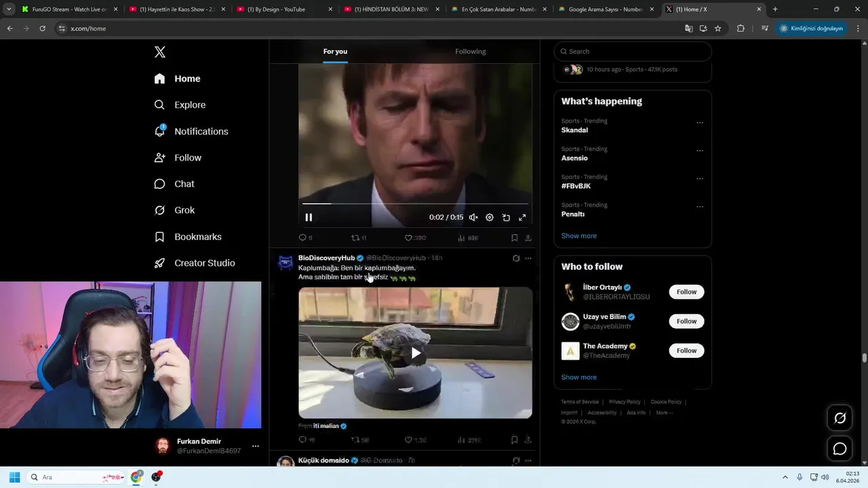Open Grok action on BioDiscoveryHub post
The width and height of the screenshot is (868, 488).
click(x=516, y=258)
